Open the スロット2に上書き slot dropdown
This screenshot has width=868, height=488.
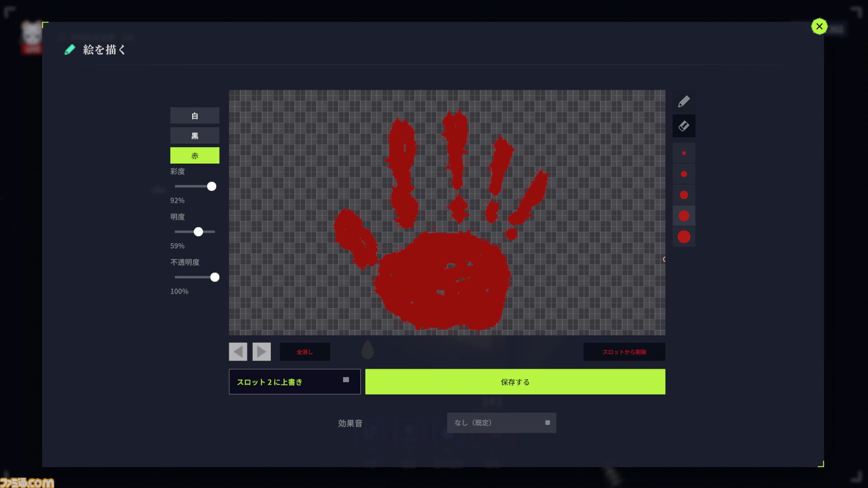294,382
